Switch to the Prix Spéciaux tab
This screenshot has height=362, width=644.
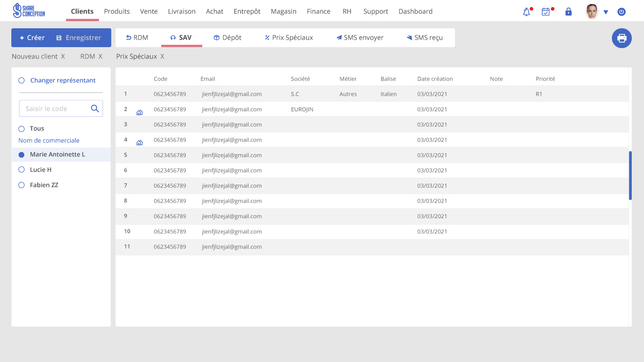pyautogui.click(x=289, y=38)
